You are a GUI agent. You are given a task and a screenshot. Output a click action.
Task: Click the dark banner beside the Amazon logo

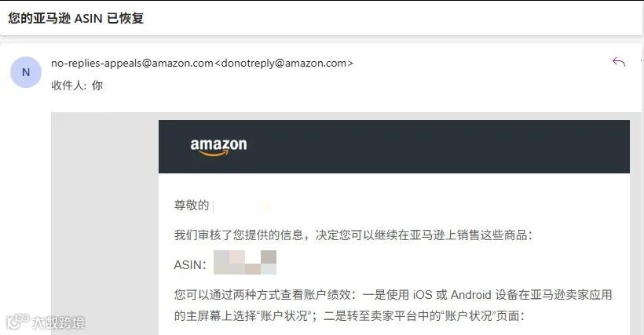point(435,147)
